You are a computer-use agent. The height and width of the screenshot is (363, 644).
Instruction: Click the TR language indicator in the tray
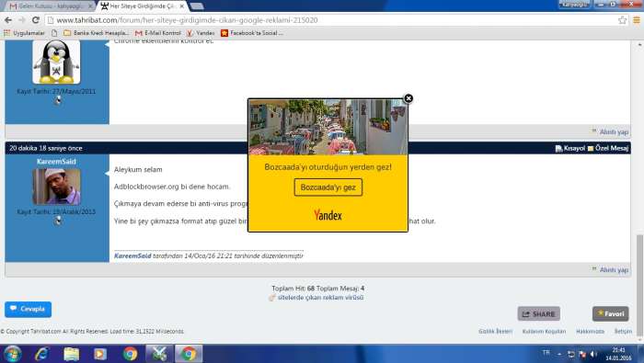(x=546, y=352)
